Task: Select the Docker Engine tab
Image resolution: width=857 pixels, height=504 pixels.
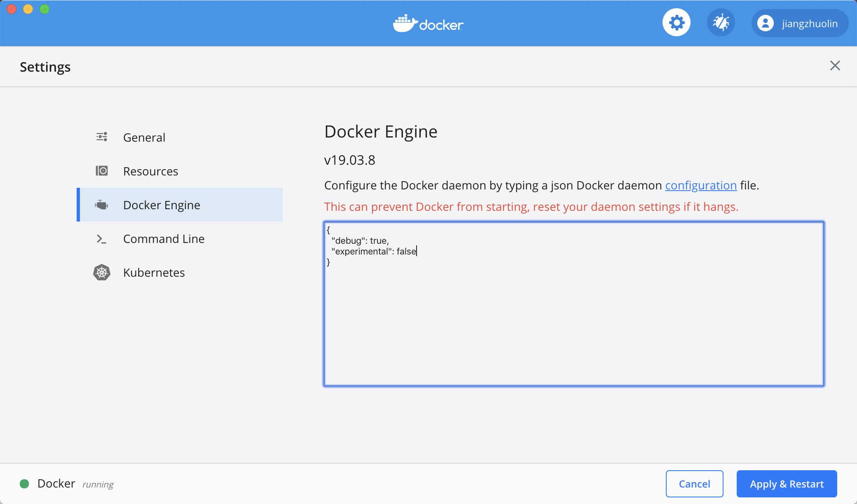Action: click(x=180, y=205)
